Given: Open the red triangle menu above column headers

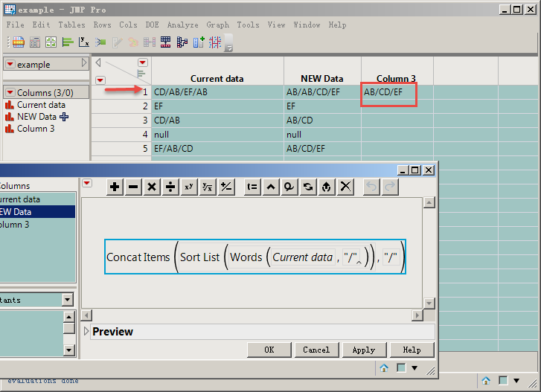Looking at the screenshot, I should (142, 62).
